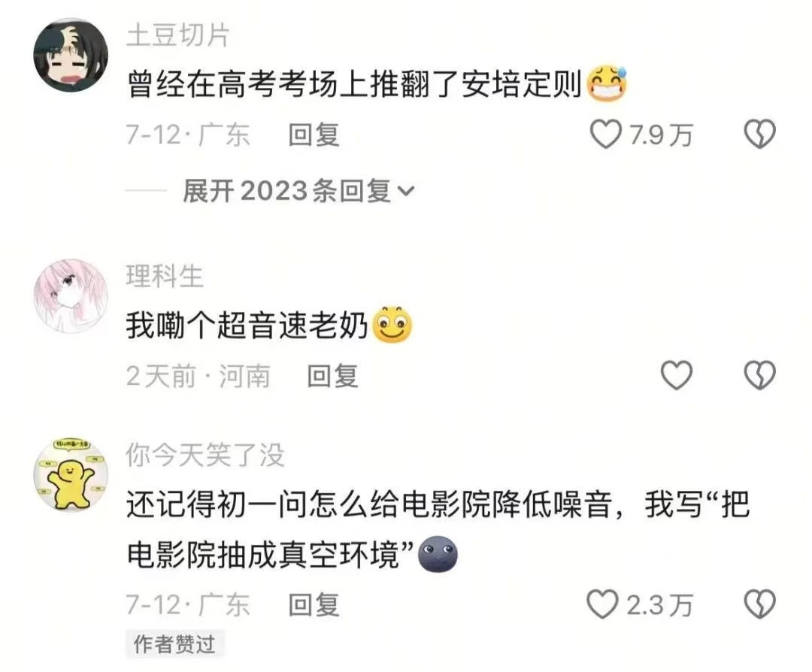Viewport: 812px width, 672px height.
Task: Select the 7.9万 like count
Action: (662, 135)
